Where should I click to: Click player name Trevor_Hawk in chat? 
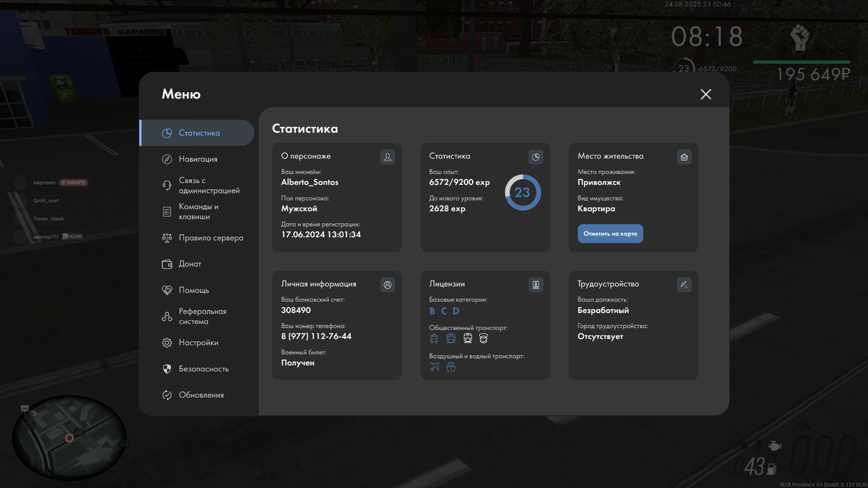click(x=48, y=219)
